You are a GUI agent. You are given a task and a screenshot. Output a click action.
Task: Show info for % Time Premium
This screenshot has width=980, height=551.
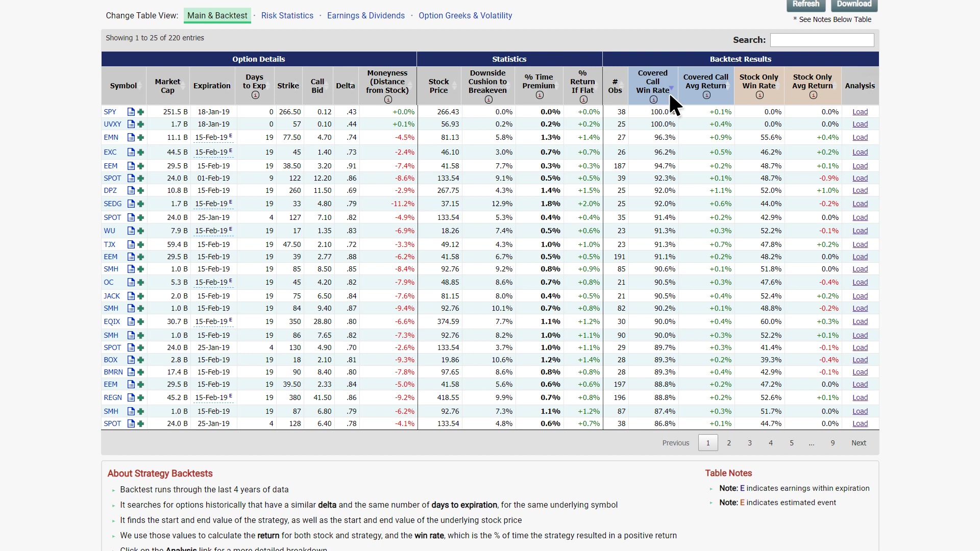[540, 95]
